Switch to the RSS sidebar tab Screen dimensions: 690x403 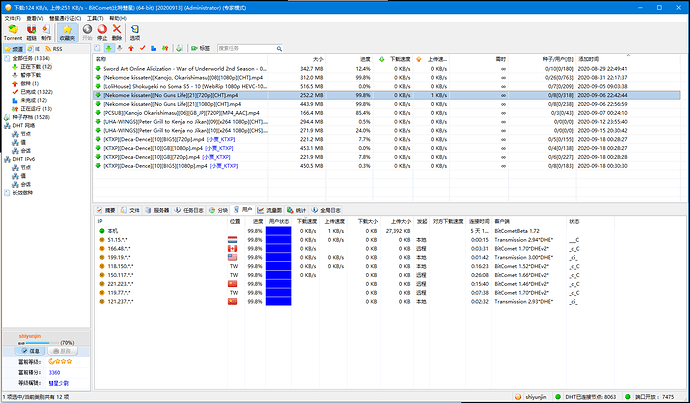pyautogui.click(x=54, y=49)
